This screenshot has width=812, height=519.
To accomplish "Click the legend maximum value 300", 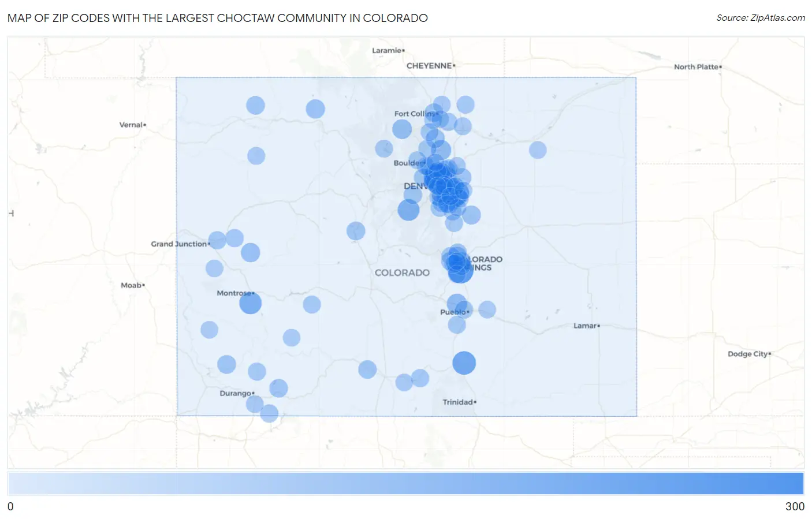I will (x=795, y=506).
